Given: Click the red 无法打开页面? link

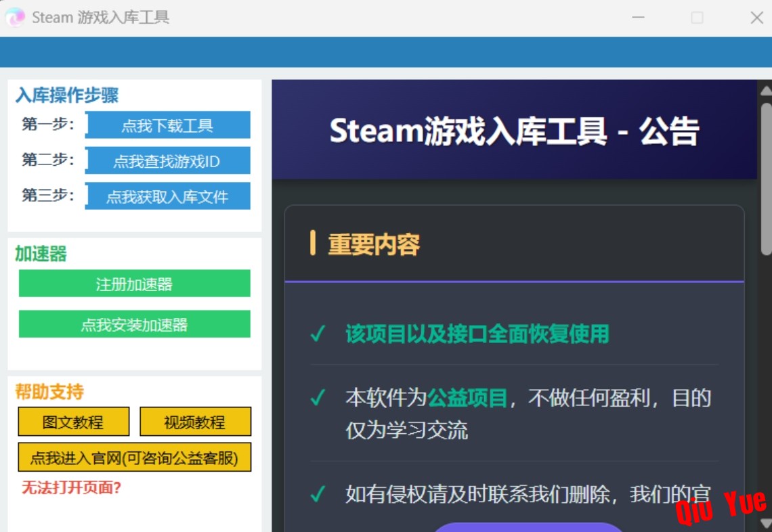Looking at the screenshot, I should [71, 488].
